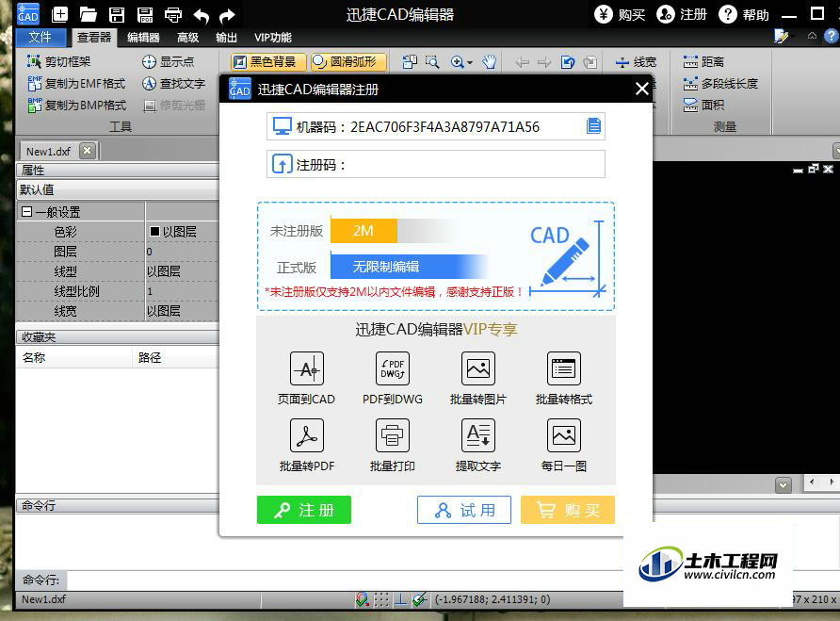Screen dimensions: 840x621
Task: Select the 距离 distance measure tool
Action: (x=703, y=61)
